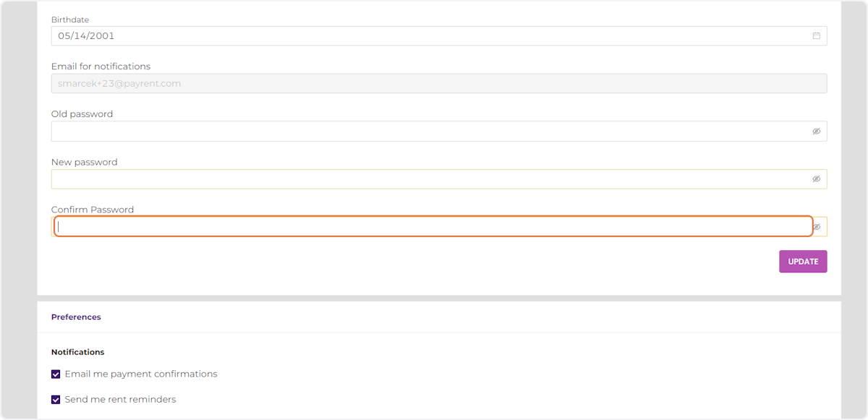Click the eye icon in Confirm Password field

816,226
